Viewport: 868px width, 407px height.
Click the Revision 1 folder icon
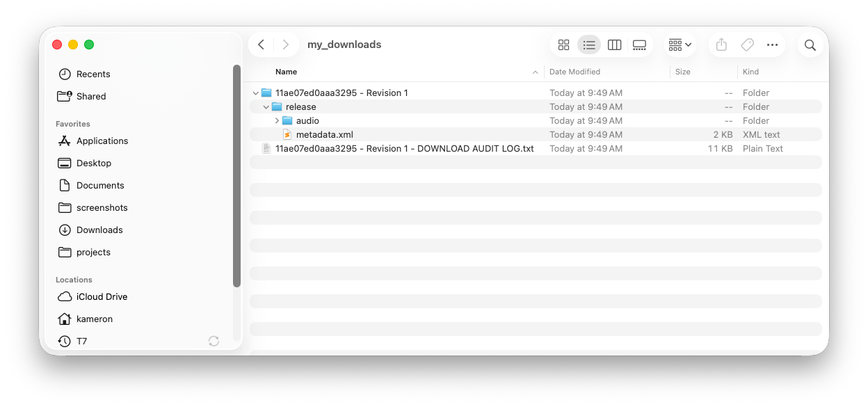click(x=266, y=93)
